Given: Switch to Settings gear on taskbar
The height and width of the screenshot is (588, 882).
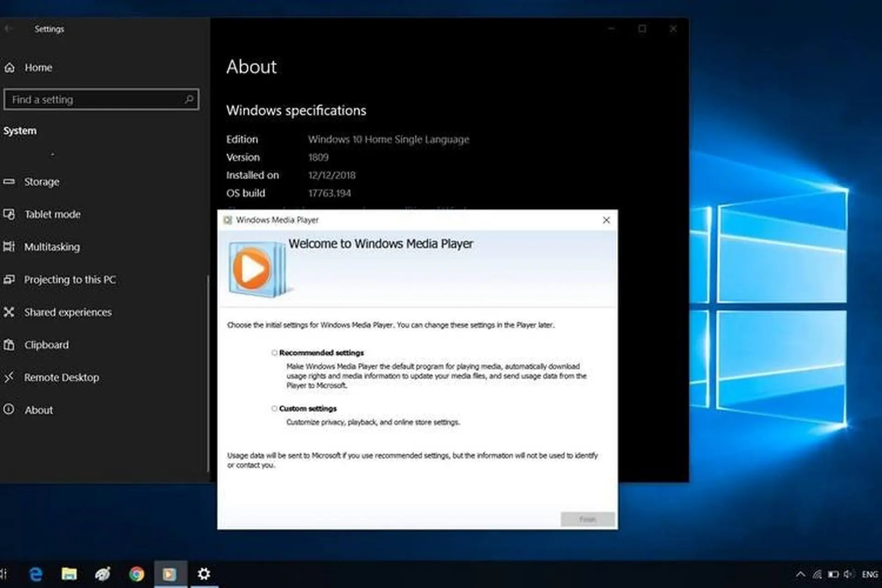Looking at the screenshot, I should tap(204, 574).
